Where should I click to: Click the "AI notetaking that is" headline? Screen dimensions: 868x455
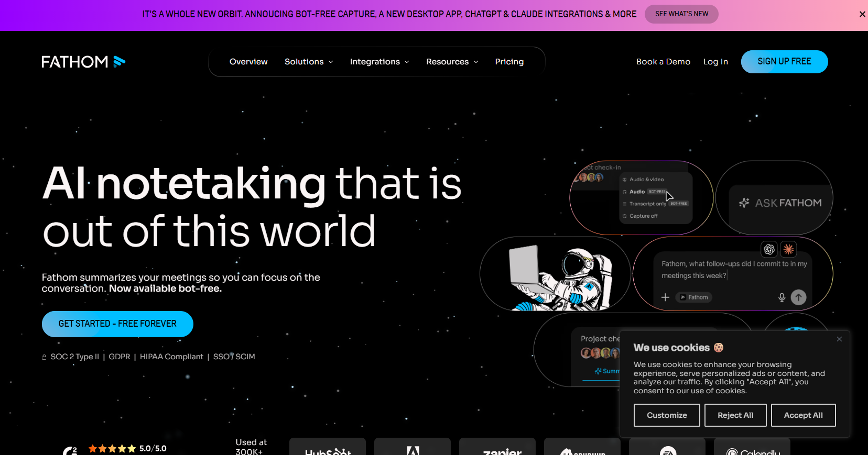(252, 183)
